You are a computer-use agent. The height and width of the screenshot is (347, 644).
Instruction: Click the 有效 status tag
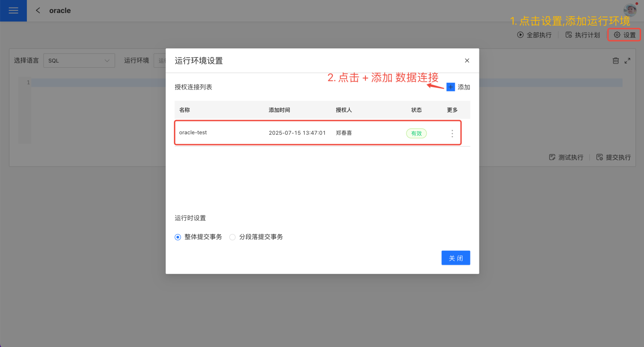(x=416, y=133)
